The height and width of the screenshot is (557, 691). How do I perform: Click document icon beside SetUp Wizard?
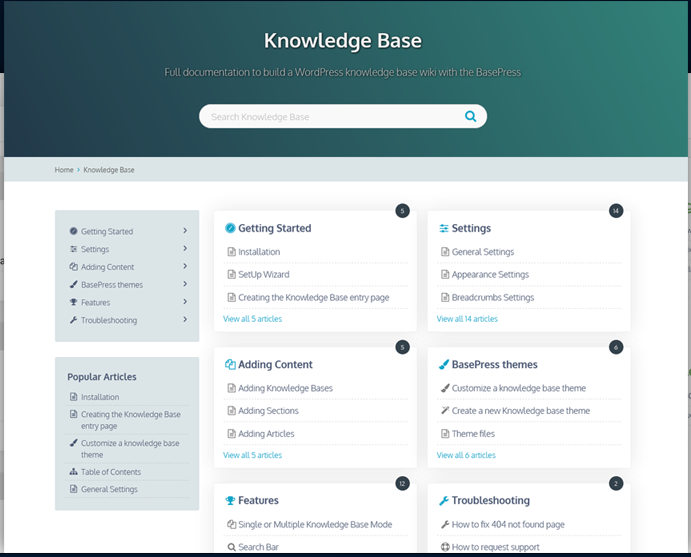231,274
